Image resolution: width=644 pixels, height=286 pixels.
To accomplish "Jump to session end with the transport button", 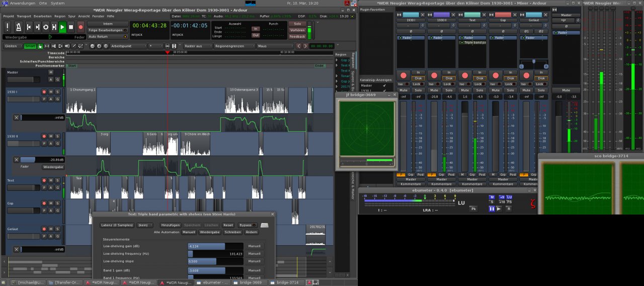I will [37, 27].
